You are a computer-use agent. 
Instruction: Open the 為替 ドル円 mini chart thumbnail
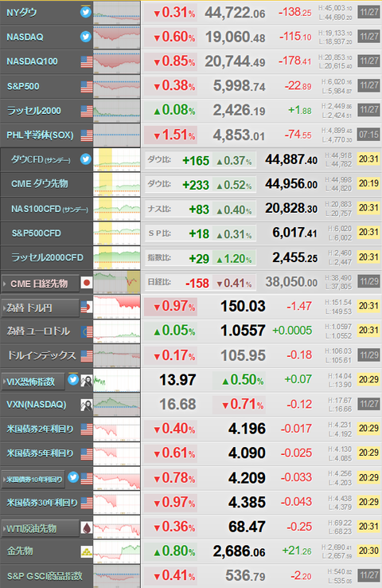117,307
